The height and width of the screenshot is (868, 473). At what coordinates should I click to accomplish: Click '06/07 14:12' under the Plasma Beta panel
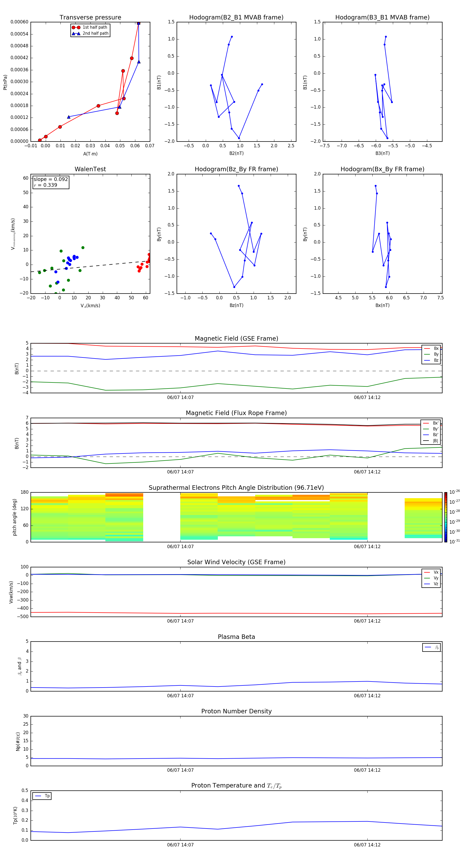(367, 696)
